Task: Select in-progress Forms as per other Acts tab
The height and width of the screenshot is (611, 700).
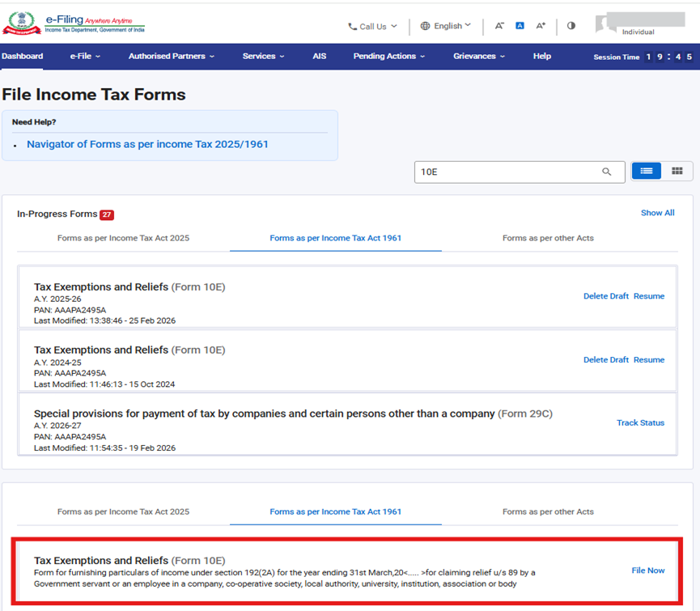Action: [x=548, y=238]
